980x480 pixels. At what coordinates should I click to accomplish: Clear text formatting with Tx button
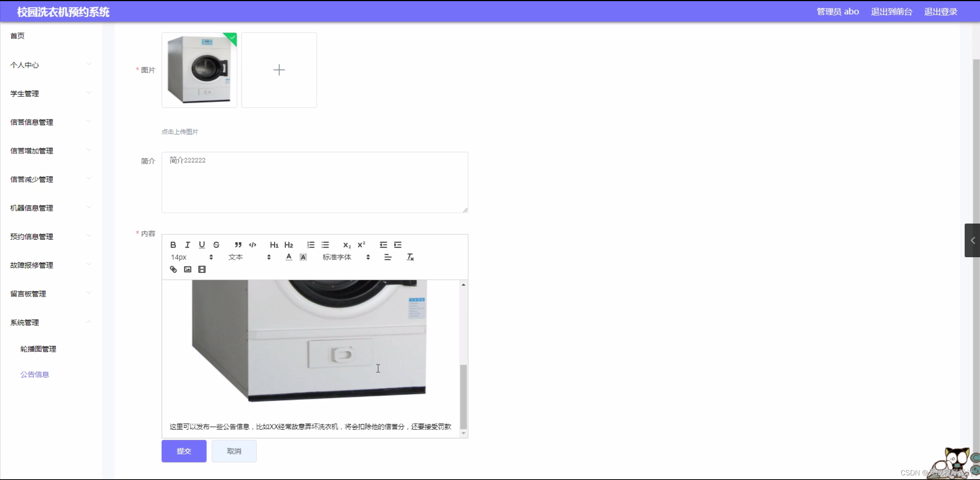[410, 257]
